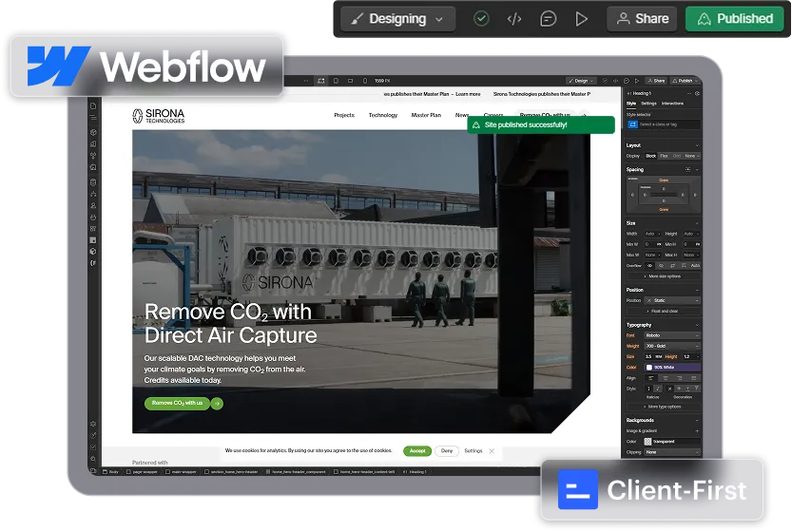The image size is (792, 532).
Task: Open the Apps grid icon in left sidebar
Action: click(93, 229)
